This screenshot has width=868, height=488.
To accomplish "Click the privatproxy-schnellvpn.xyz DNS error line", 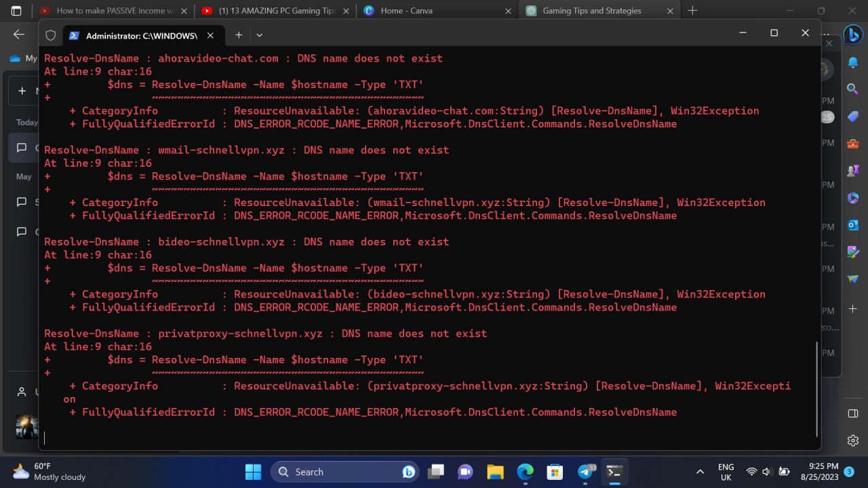I will click(266, 333).
